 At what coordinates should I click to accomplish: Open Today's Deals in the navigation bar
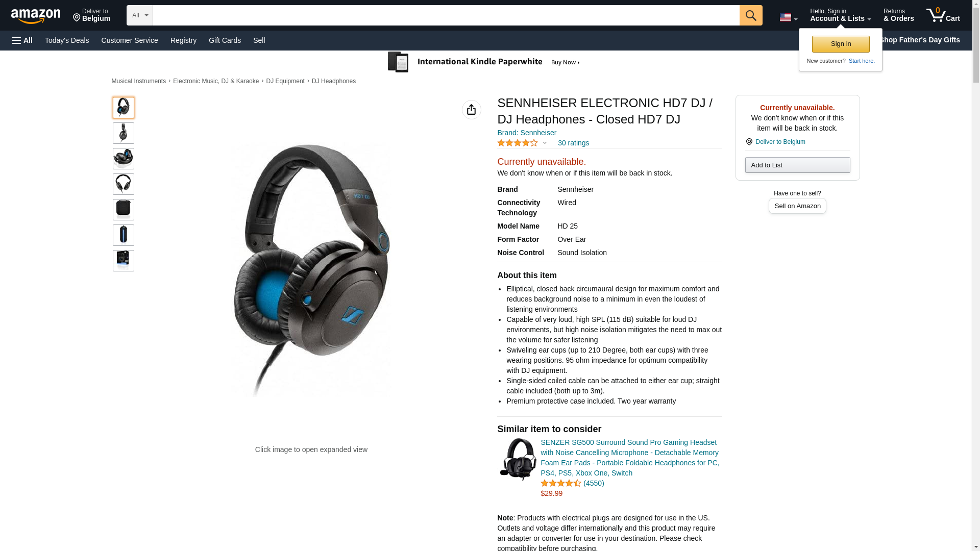pyautogui.click(x=67, y=40)
